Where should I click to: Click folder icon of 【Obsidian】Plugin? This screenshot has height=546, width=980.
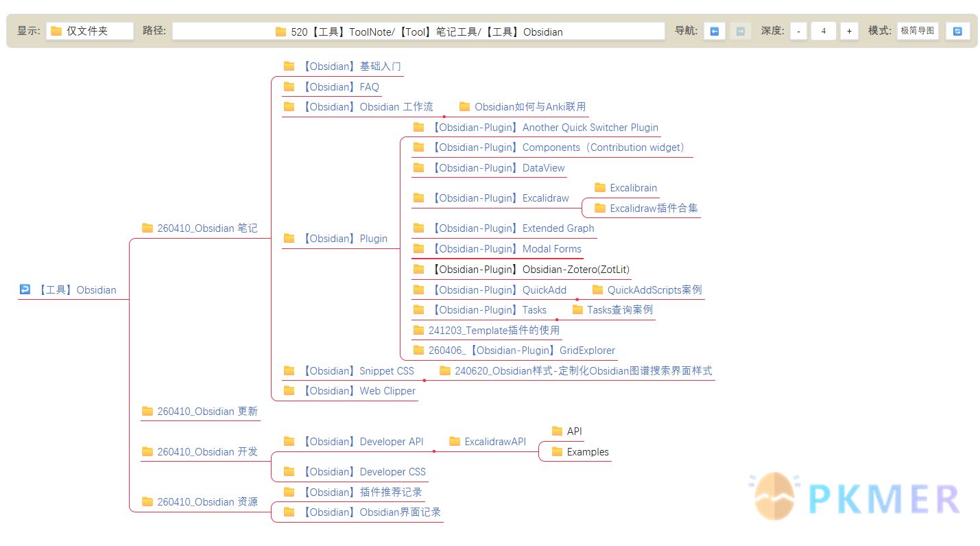click(x=289, y=238)
